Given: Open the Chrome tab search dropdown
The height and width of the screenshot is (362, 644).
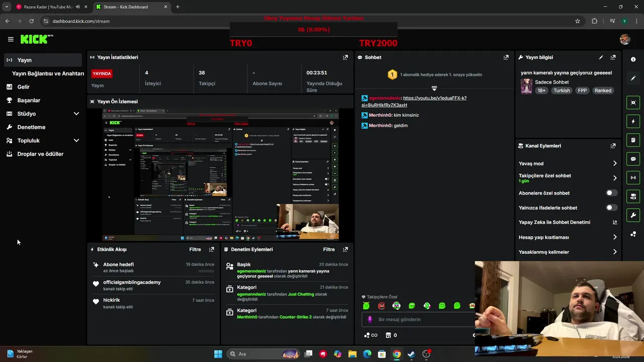Looking at the screenshot, I should (x=7, y=7).
